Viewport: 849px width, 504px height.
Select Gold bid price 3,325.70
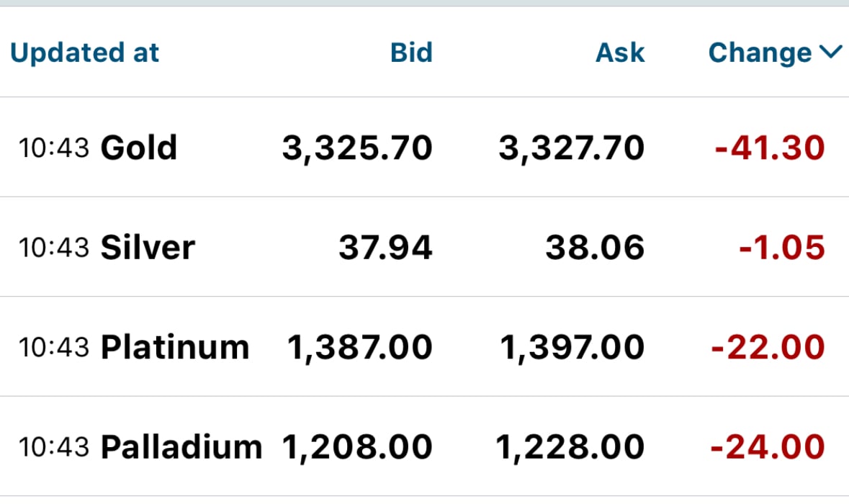(x=357, y=148)
